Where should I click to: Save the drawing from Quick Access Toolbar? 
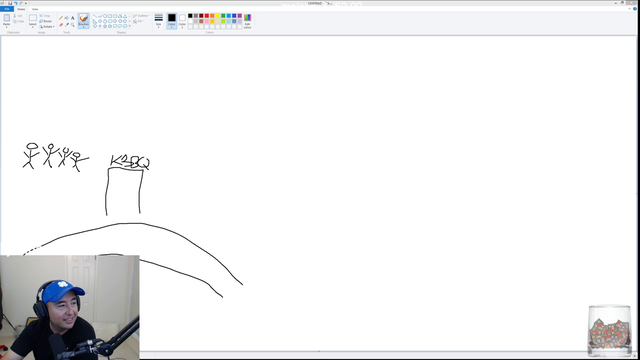point(10,3)
